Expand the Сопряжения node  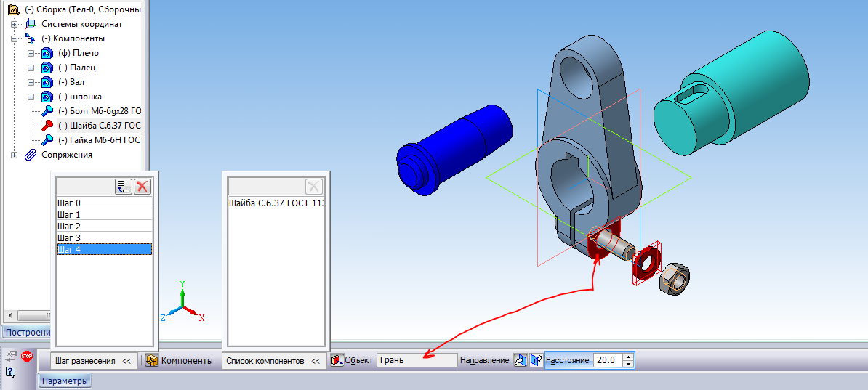point(14,155)
